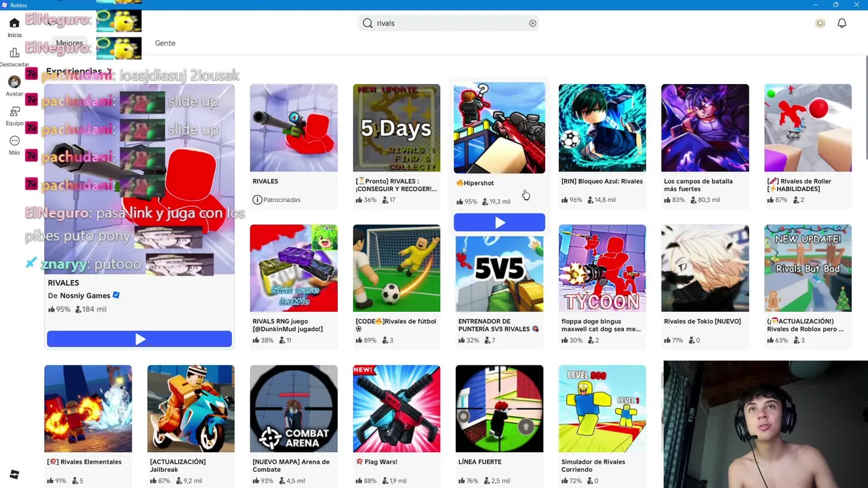Open Los campos de batalla más fuertes thumbnail
The width and height of the screenshot is (868, 488).
(705, 128)
